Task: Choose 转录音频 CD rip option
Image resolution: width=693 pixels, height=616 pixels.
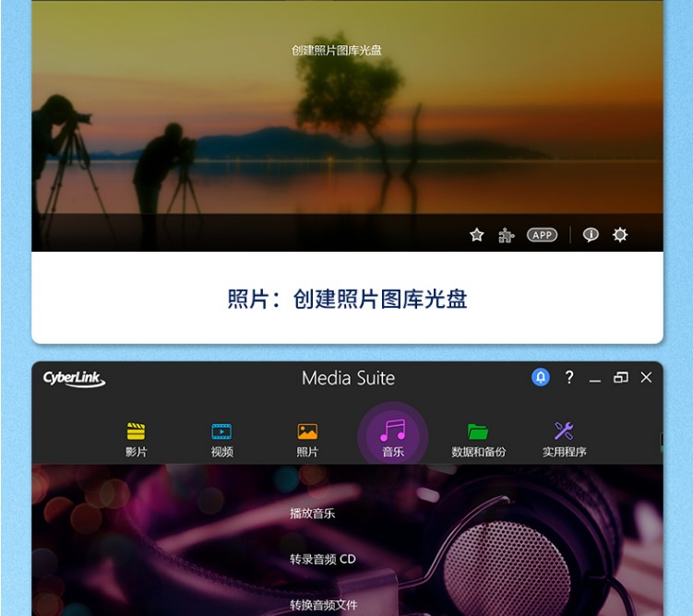Action: click(x=323, y=560)
